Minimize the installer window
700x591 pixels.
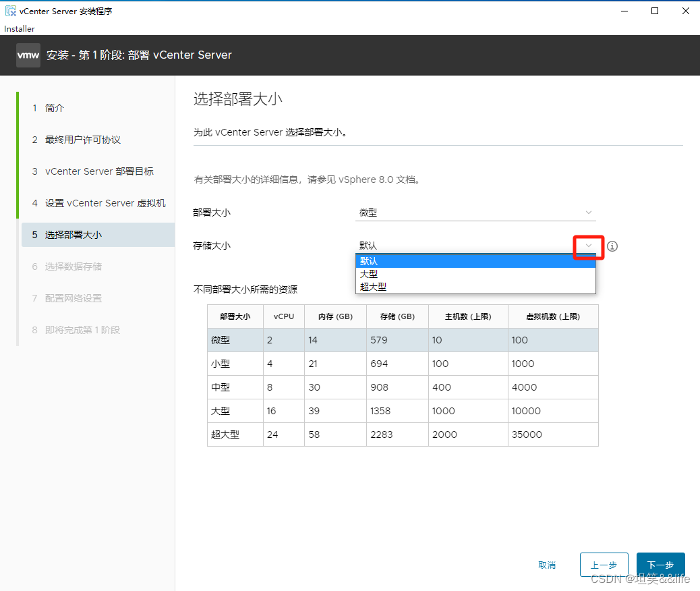(x=624, y=11)
